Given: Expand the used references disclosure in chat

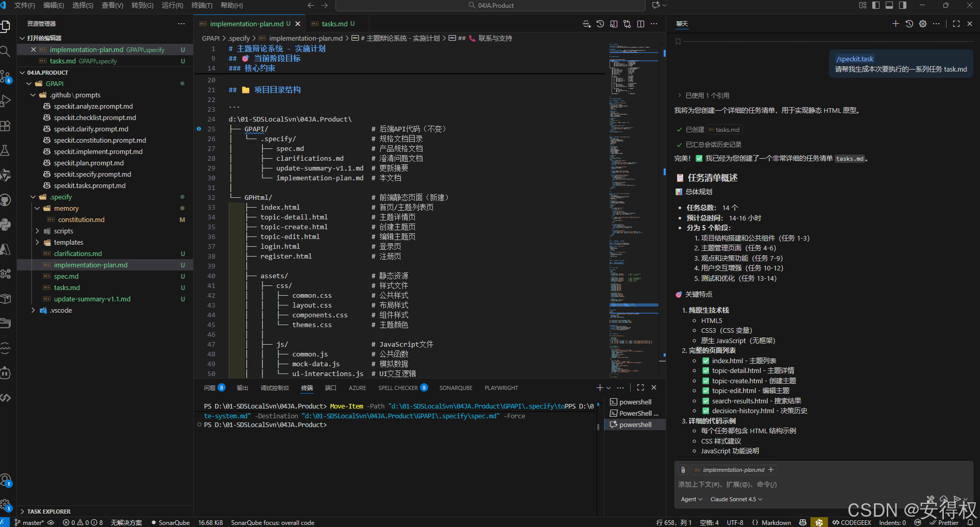Looking at the screenshot, I should 703,95.
